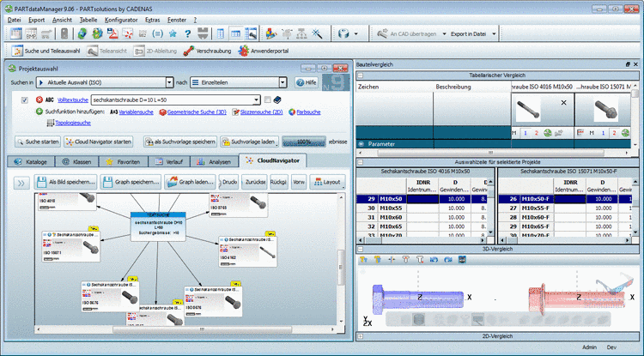Click green plus icon beside Suchfunktion hinzufügen
644x356 pixels.
(x=39, y=112)
